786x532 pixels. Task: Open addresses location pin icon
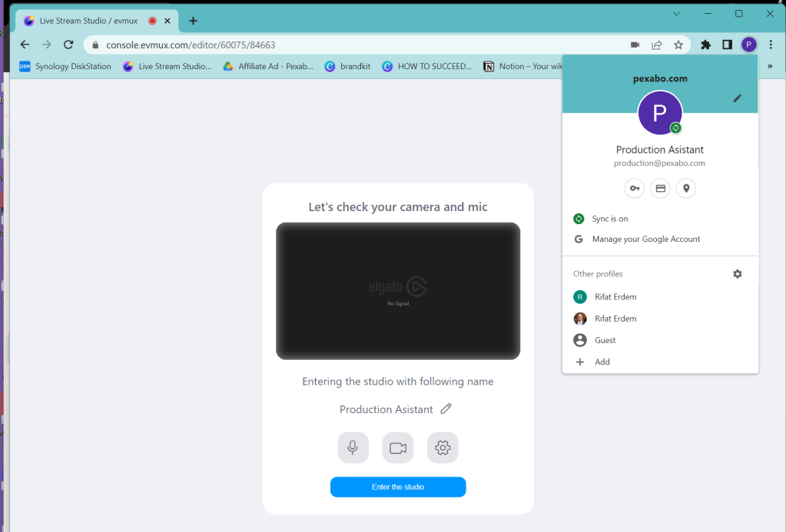click(x=686, y=188)
